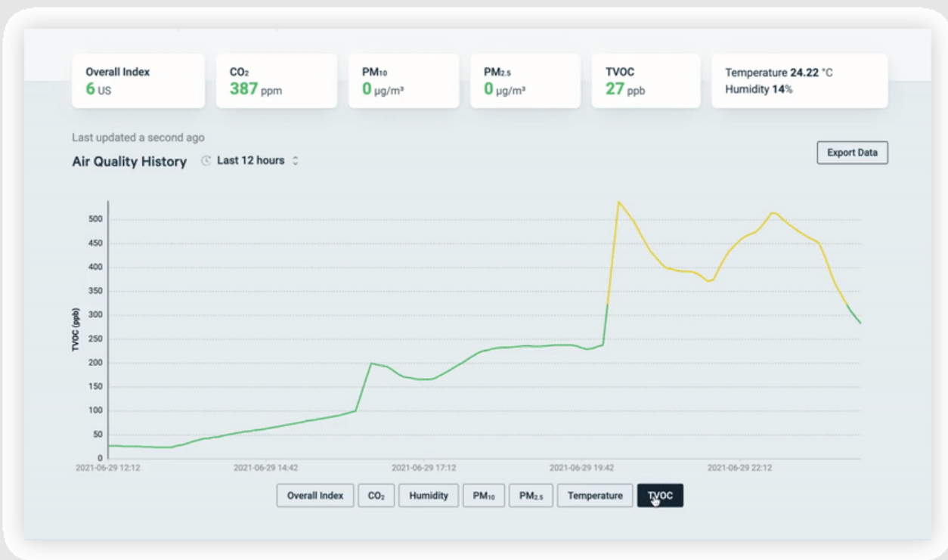Viewport: 948px width, 560px height.
Task: Choose the PM2.5 chart button below graph
Action: (x=531, y=496)
